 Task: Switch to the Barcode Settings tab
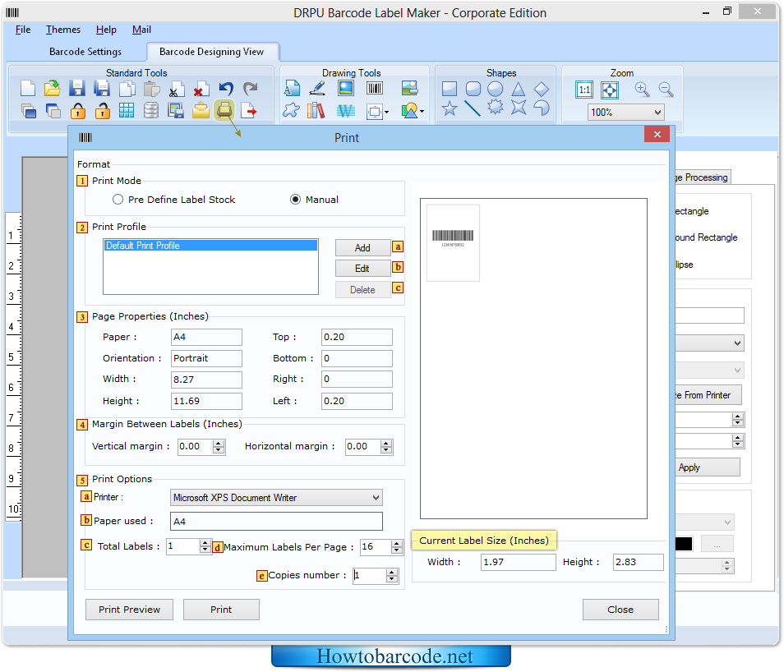click(x=85, y=52)
